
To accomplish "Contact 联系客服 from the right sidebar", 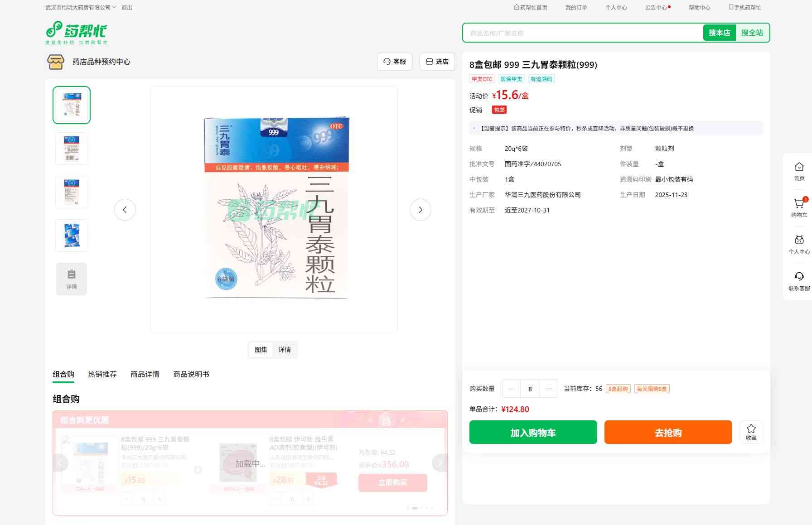I will point(799,281).
